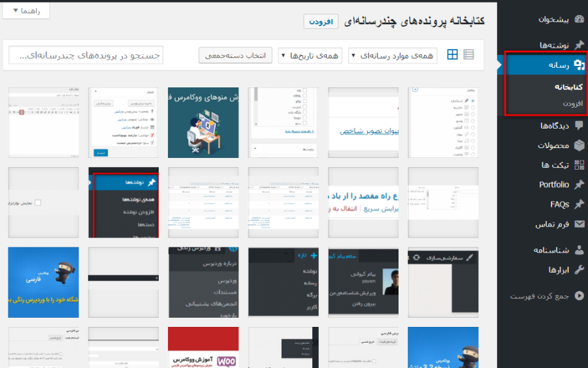Click the افزودن button beside page title
Screen dimensions: 588x368
(x=321, y=22)
